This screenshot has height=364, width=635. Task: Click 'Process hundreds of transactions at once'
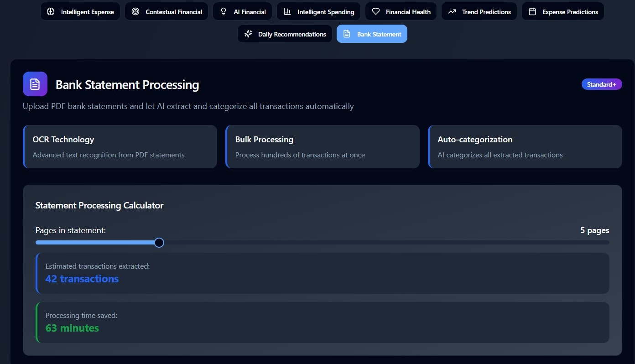point(300,155)
